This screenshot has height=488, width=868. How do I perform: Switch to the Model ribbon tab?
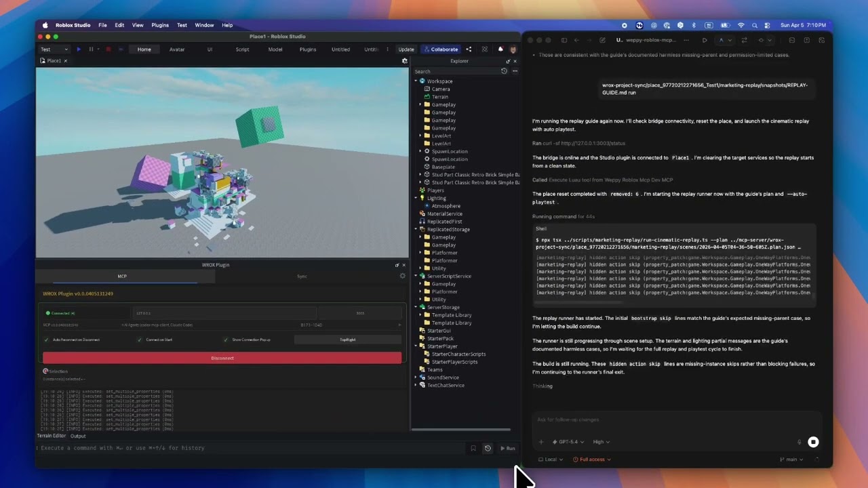coord(275,49)
